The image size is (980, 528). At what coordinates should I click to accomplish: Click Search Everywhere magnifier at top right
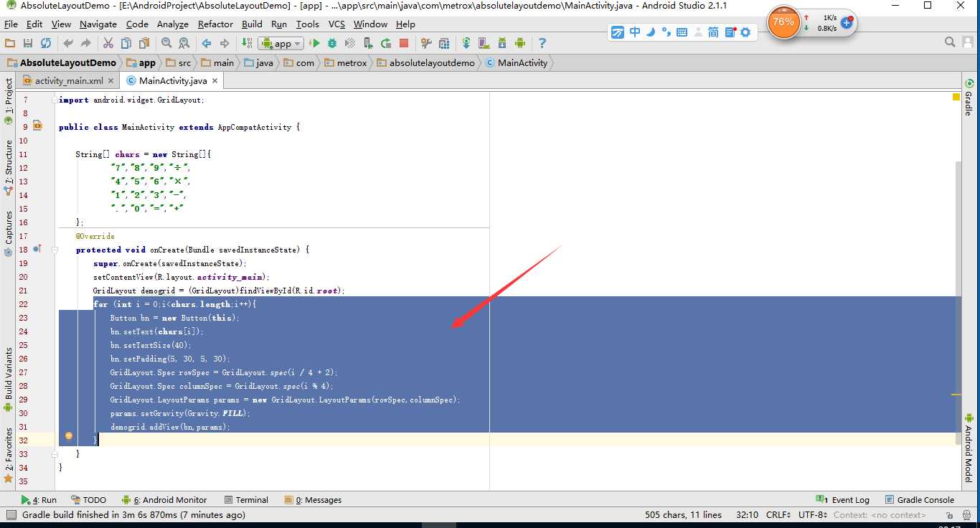click(950, 42)
